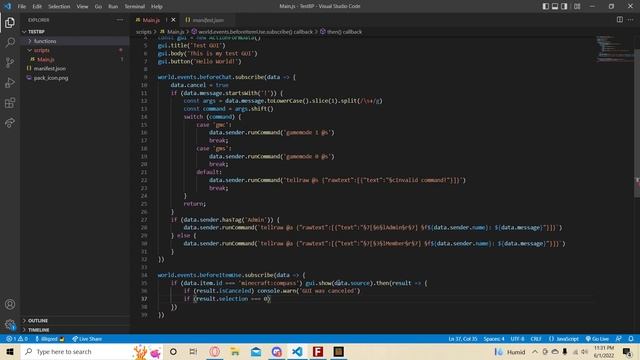Open File Explorer from the taskbar
Viewport: 640px width, 360px height.
click(x=235, y=351)
